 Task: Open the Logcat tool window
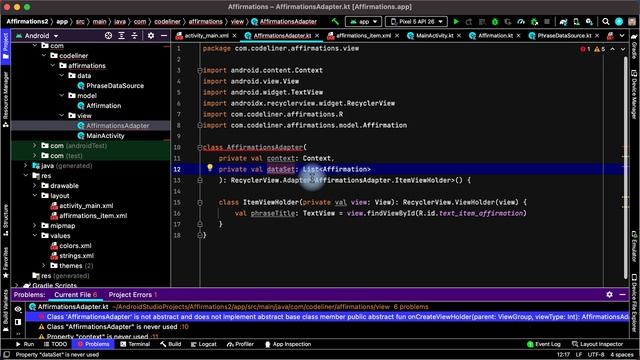pyautogui.click(x=204, y=344)
